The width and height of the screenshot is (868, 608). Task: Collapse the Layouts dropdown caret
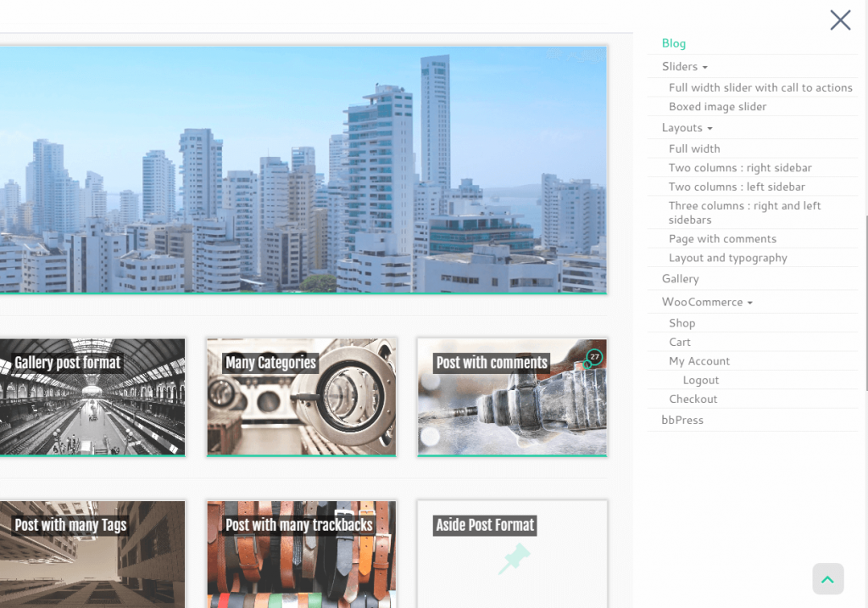[709, 128]
